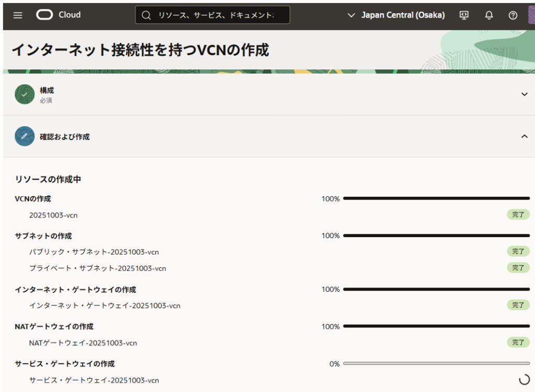Expand the 構成 section chevron
The image size is (535, 392).
tap(525, 94)
